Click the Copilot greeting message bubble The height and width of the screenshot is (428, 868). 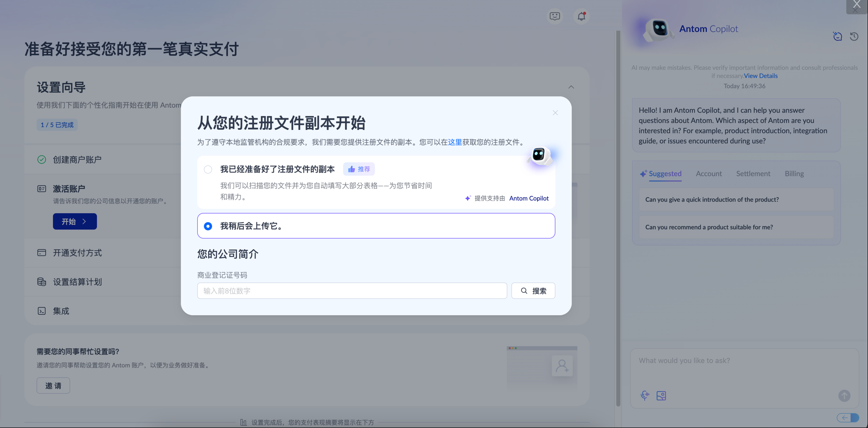(736, 125)
